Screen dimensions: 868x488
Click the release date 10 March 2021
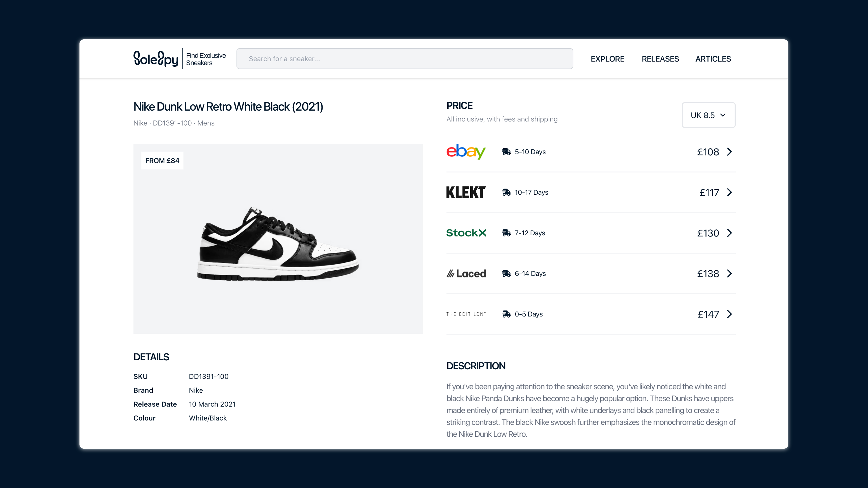tap(212, 404)
